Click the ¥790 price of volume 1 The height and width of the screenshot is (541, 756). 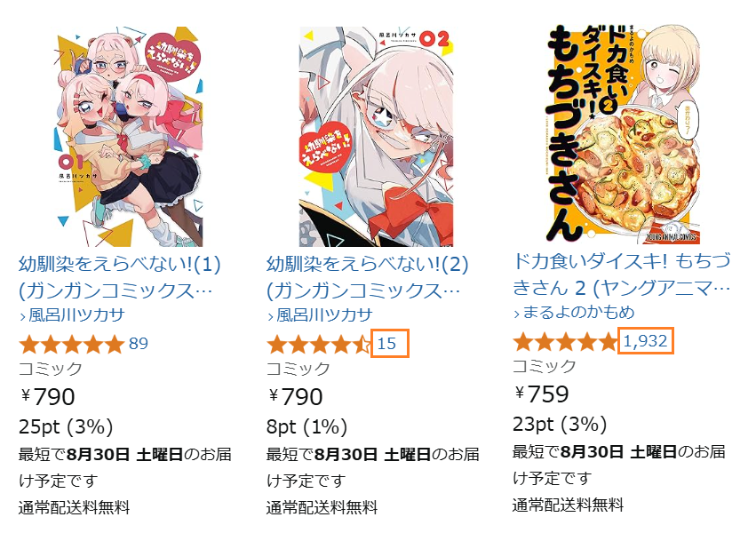(48, 397)
